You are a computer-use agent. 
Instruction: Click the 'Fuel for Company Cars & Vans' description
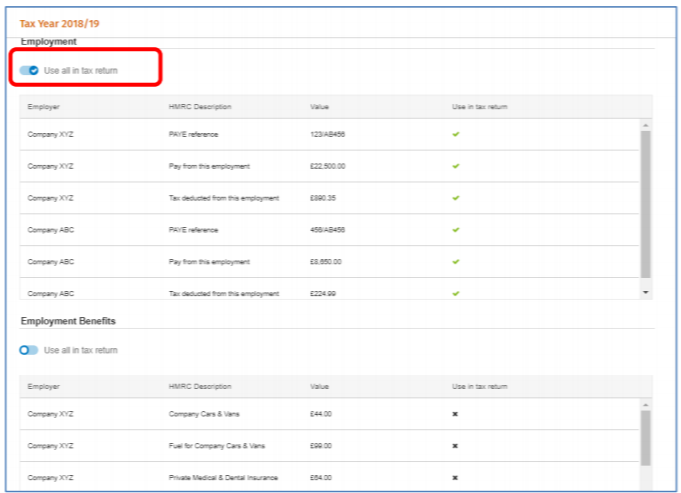217,446
